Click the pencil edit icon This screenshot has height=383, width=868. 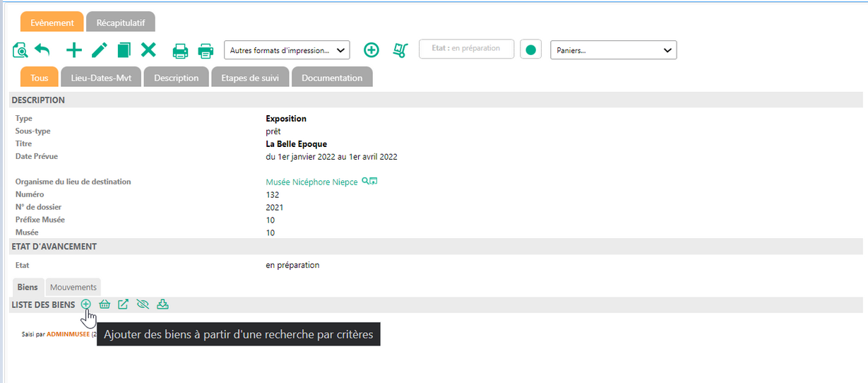tap(100, 50)
